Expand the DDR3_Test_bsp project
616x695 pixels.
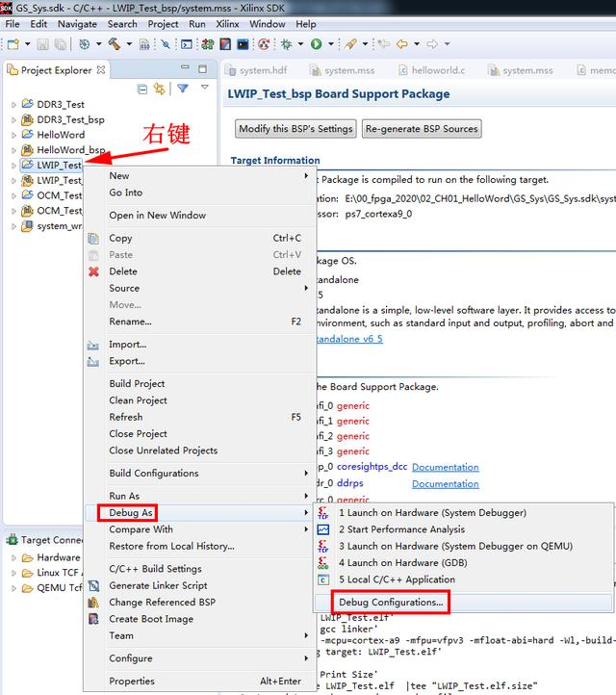[13, 120]
